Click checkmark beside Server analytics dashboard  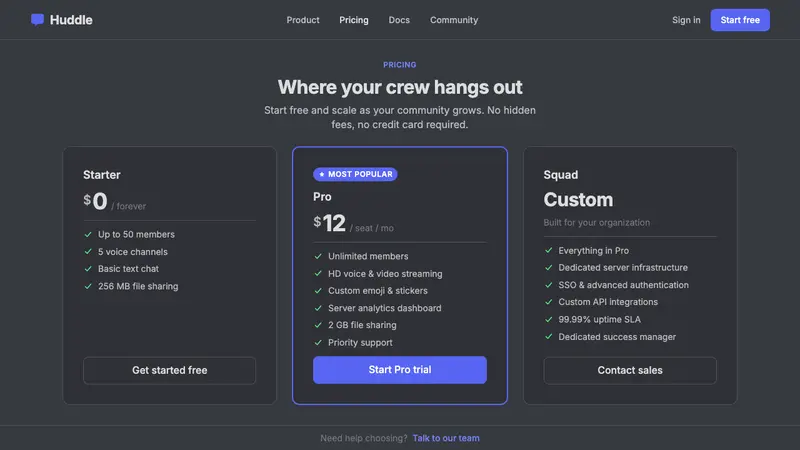pos(318,308)
